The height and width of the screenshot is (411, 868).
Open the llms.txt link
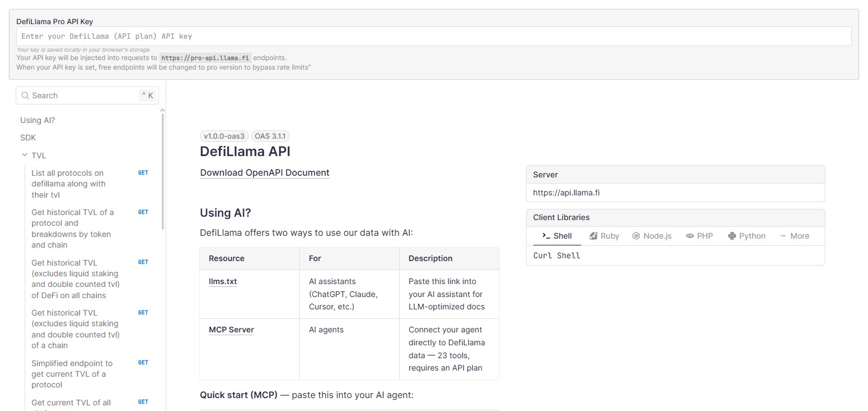point(223,281)
